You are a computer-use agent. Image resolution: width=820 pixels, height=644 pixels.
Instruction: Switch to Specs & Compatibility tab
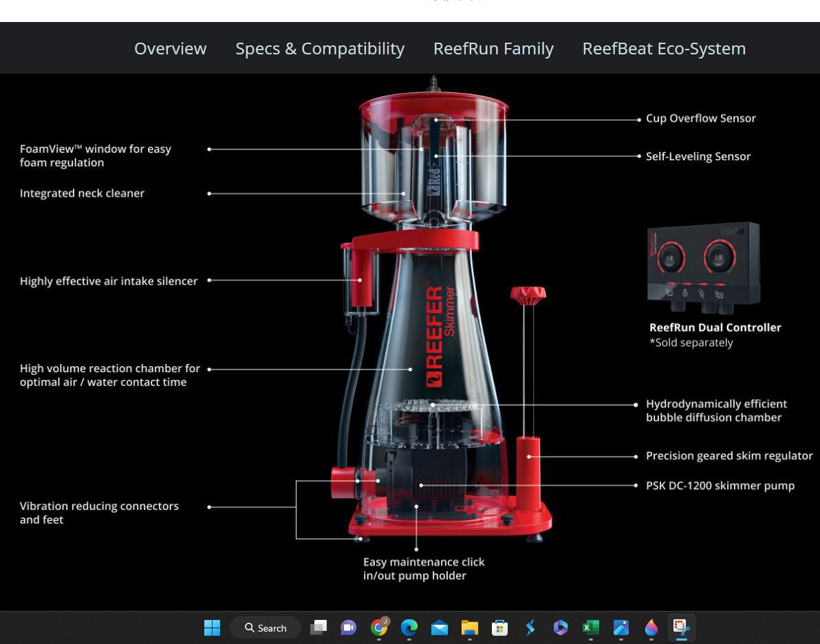point(320,49)
